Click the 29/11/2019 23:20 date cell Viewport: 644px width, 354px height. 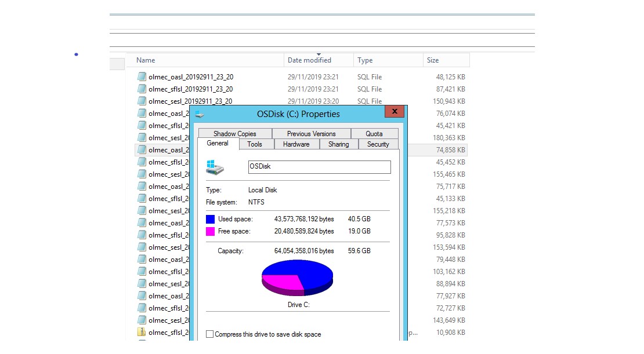click(313, 101)
